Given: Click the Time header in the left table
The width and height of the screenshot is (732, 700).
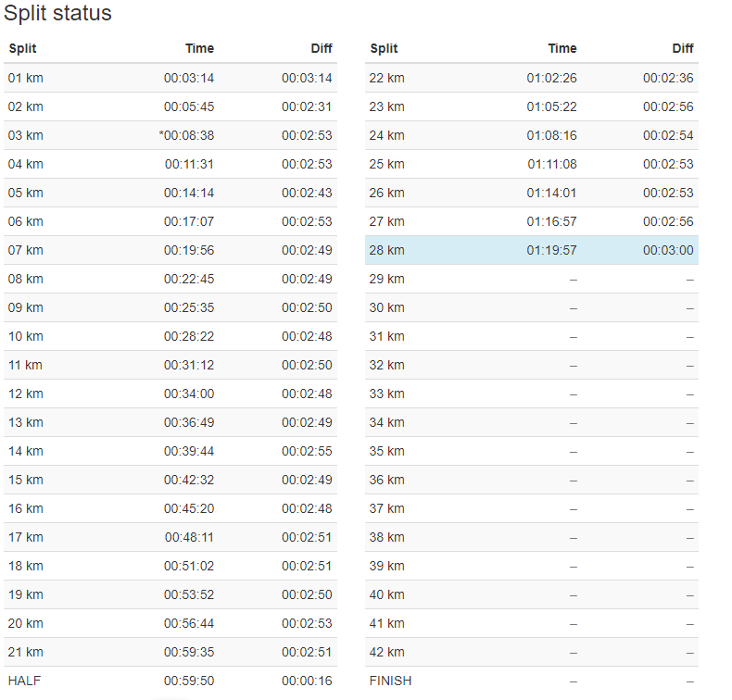Looking at the screenshot, I should (x=199, y=48).
